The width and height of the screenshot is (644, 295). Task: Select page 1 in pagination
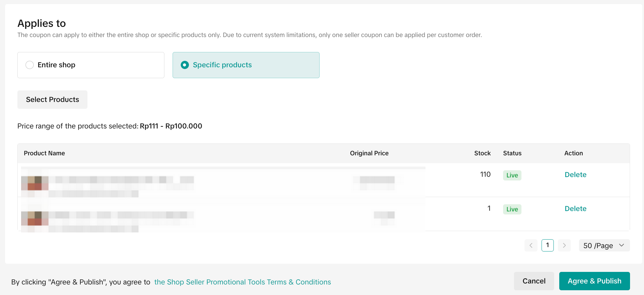coord(547,245)
